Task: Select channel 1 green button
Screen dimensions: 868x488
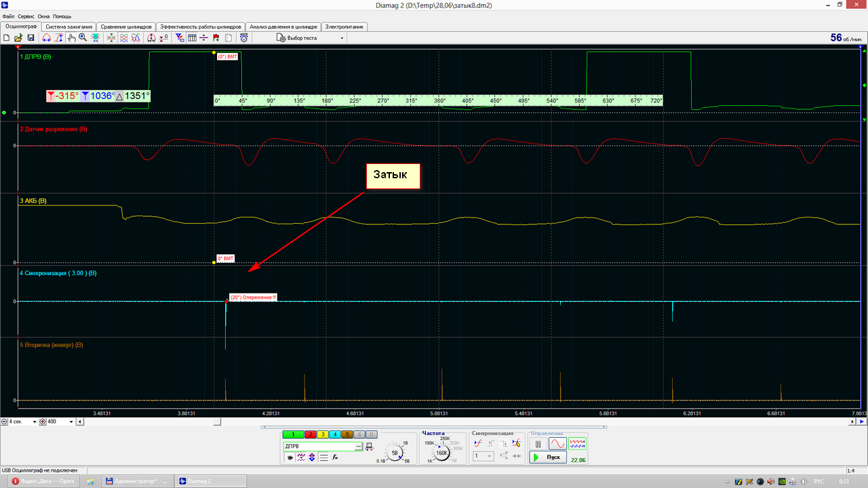Action: click(x=293, y=434)
